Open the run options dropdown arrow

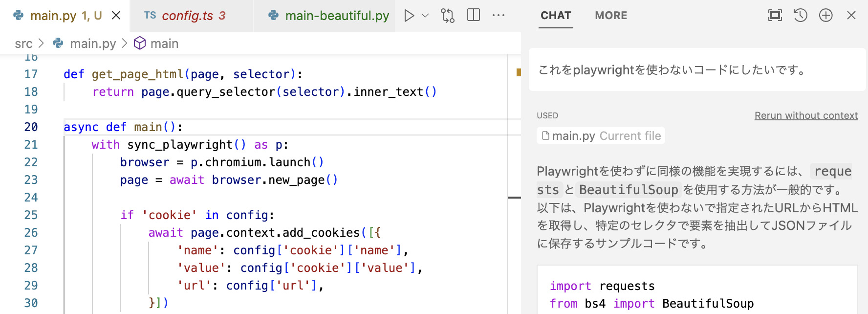click(x=425, y=16)
